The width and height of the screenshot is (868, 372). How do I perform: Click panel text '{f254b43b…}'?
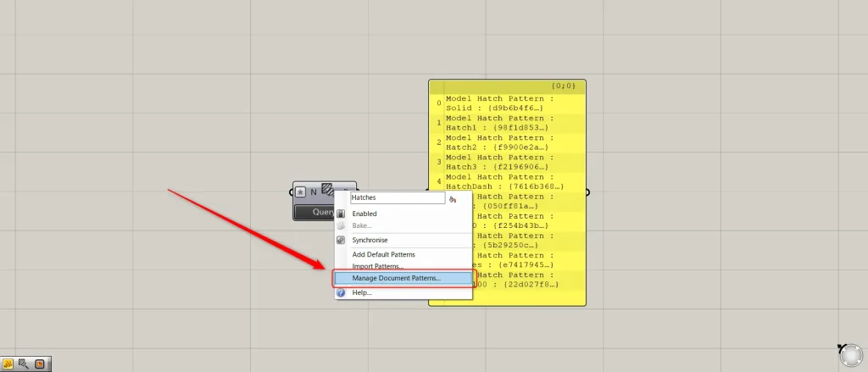pos(520,225)
